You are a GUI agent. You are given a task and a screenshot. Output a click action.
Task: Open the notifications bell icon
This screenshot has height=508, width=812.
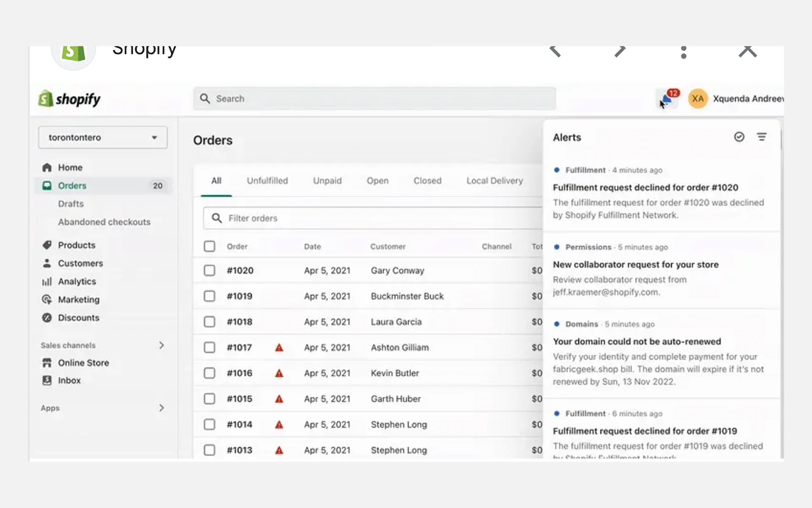pyautogui.click(x=667, y=99)
